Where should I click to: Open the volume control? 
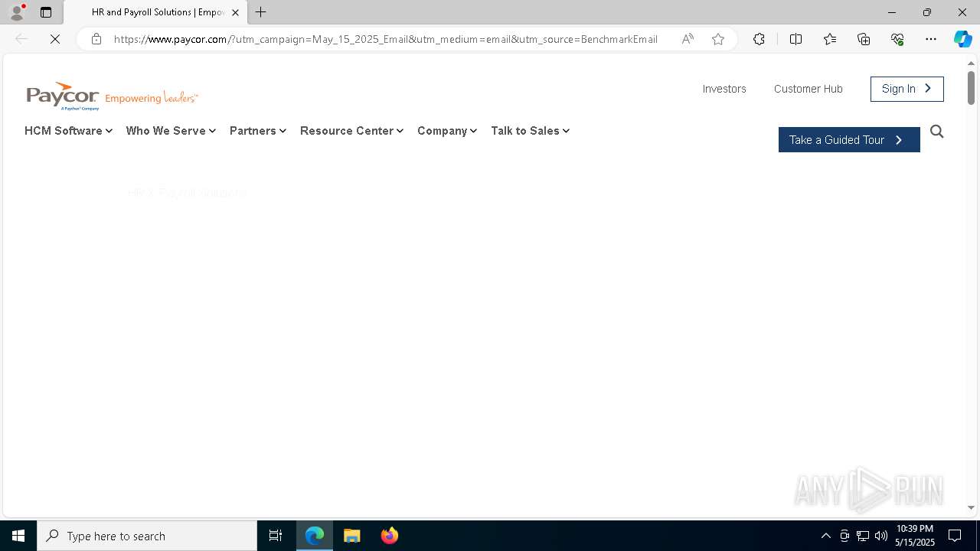881,536
